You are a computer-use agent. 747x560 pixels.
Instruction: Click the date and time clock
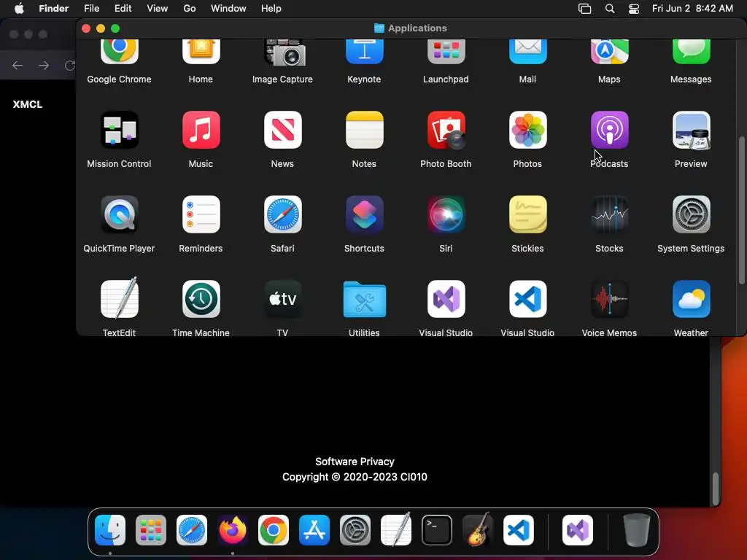(x=692, y=9)
